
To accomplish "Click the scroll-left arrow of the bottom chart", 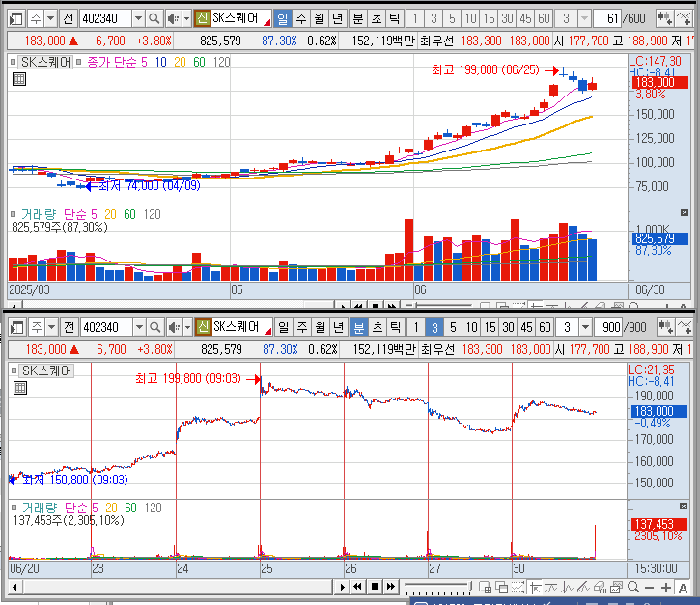I will (x=14, y=587).
